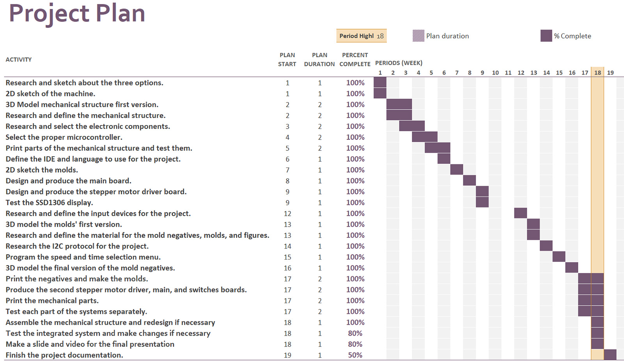Click Gantt bar for Research and select electronic components
The image size is (624, 364).
[412, 125]
